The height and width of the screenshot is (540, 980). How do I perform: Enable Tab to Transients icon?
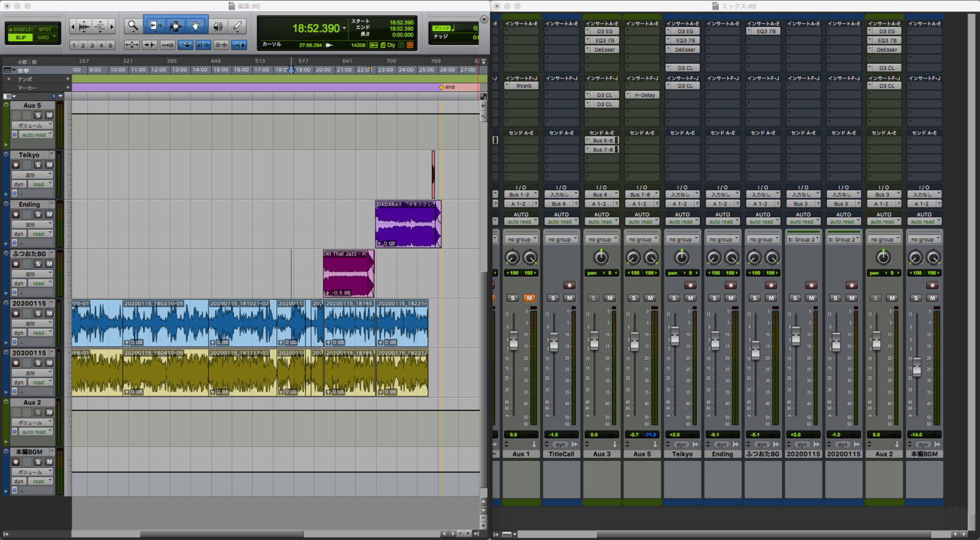(x=149, y=45)
